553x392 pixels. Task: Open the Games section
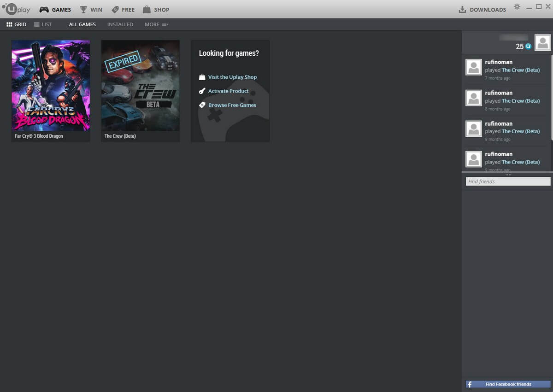click(x=55, y=10)
